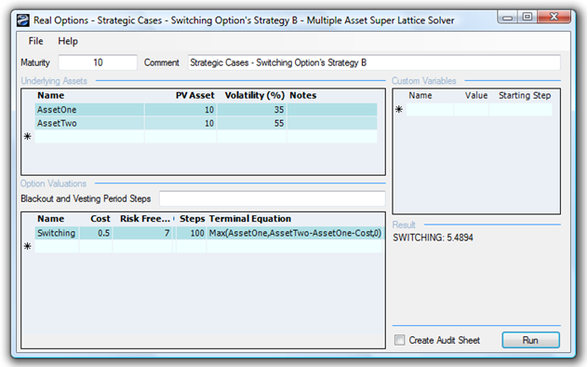Click the Comment text field
This screenshot has width=588, height=367.
point(374,62)
